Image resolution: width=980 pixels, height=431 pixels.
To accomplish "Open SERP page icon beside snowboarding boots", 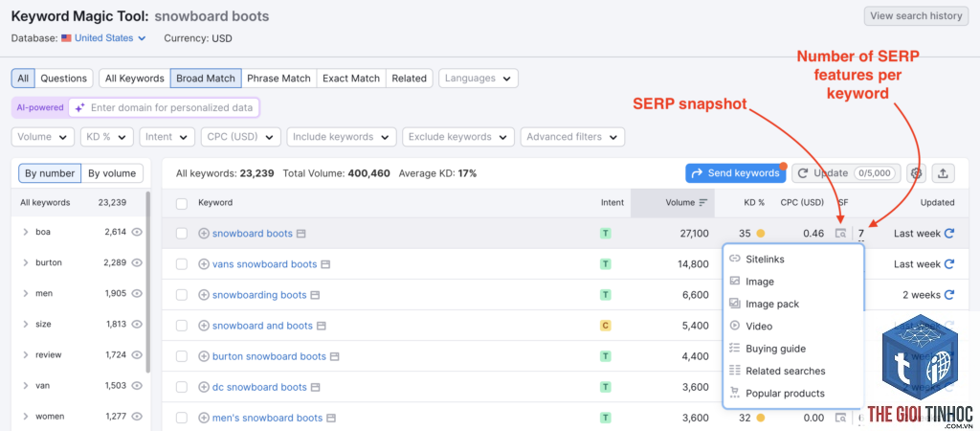I will [x=316, y=295].
